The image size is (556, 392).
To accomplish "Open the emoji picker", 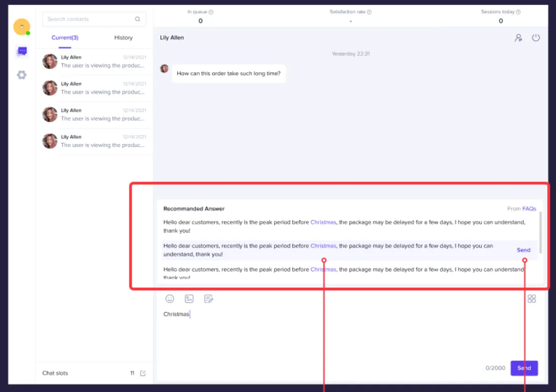I will click(170, 299).
